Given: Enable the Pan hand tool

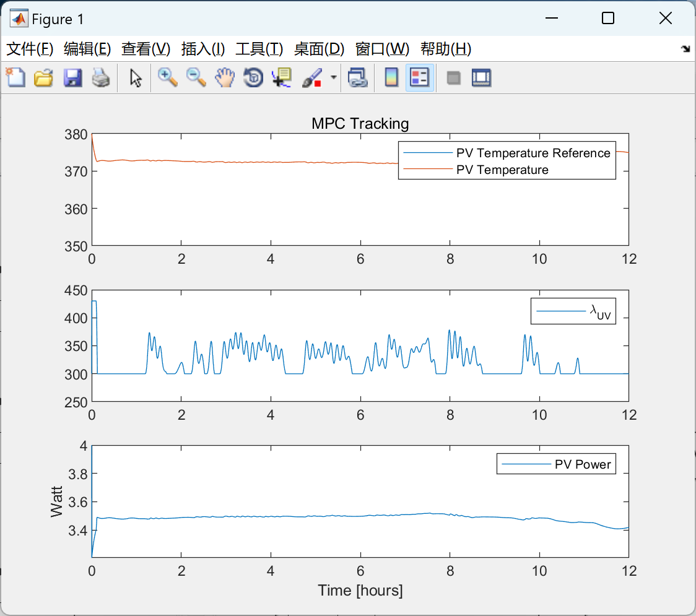Looking at the screenshot, I should click(225, 77).
